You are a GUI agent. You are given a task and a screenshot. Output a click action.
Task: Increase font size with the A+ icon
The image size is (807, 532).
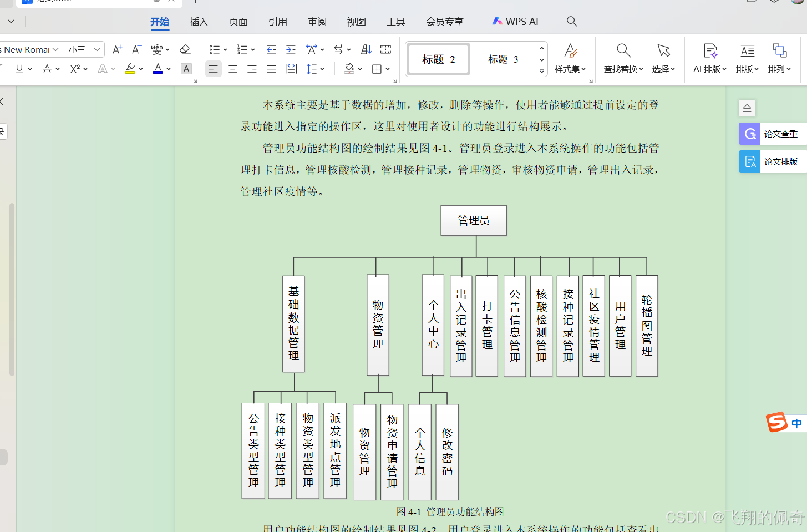pyautogui.click(x=117, y=49)
